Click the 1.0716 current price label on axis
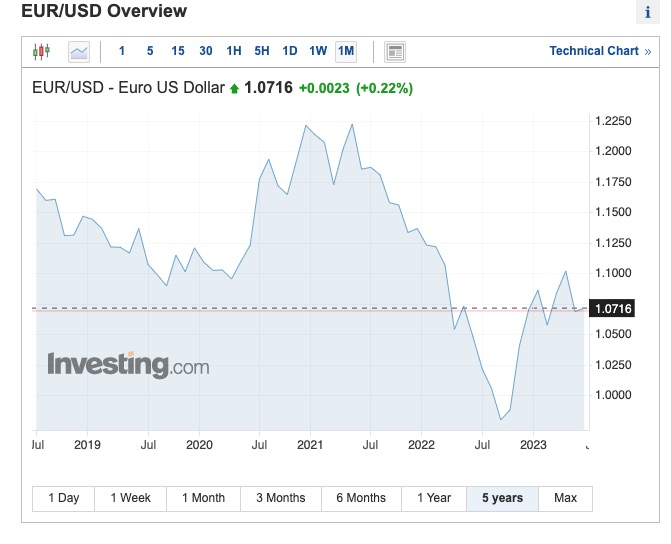The image size is (671, 544). coord(613,309)
